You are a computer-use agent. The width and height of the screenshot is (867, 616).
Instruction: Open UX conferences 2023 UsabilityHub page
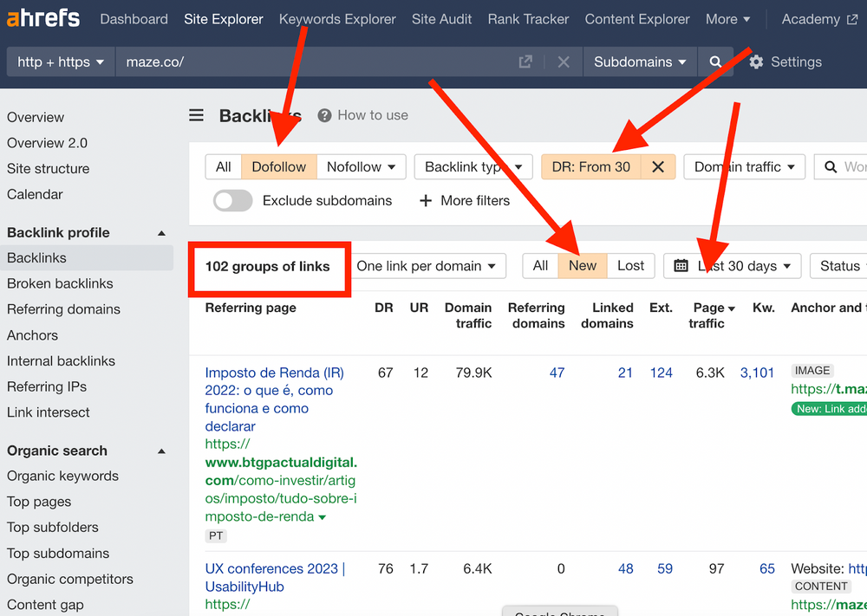point(275,577)
